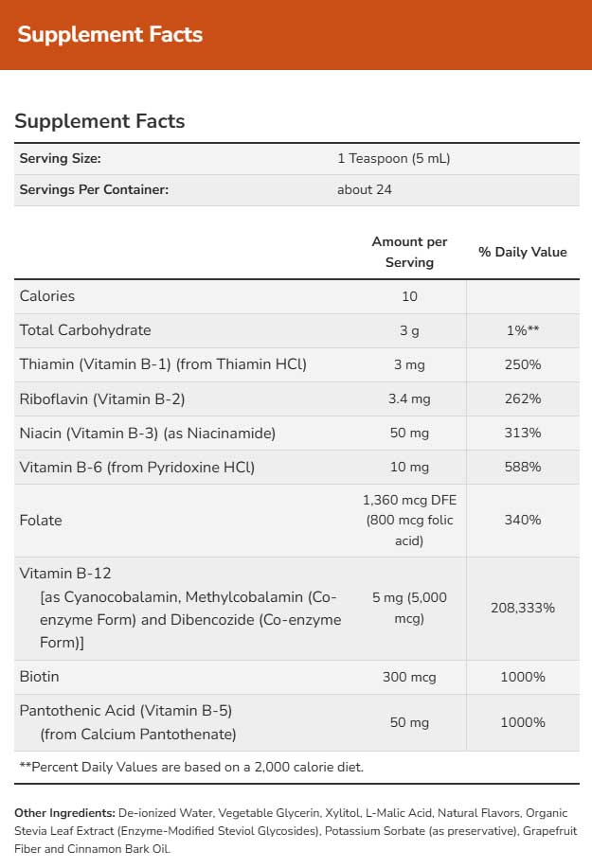This screenshot has height=868, width=592.
Task: Click the Servings Per Container label
Action: coord(94,189)
